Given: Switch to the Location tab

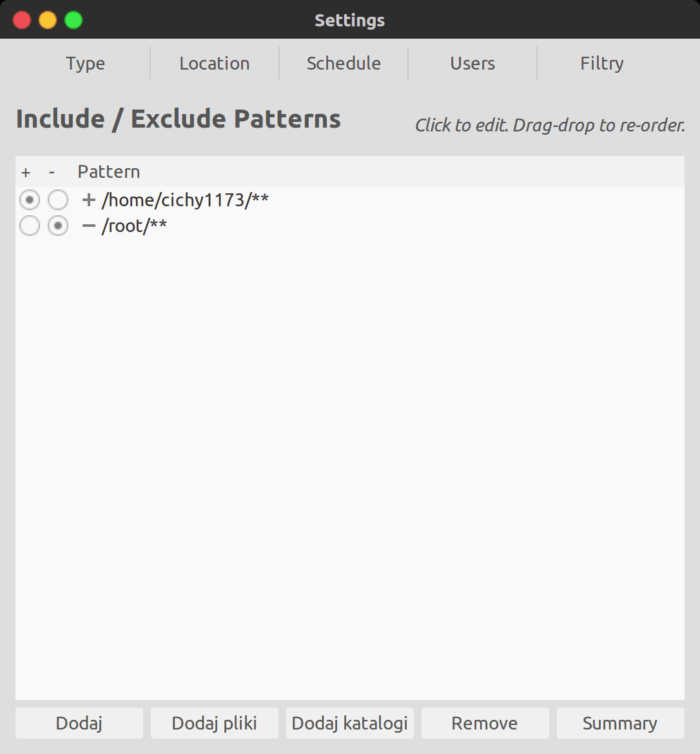Looking at the screenshot, I should pyautogui.click(x=215, y=63).
